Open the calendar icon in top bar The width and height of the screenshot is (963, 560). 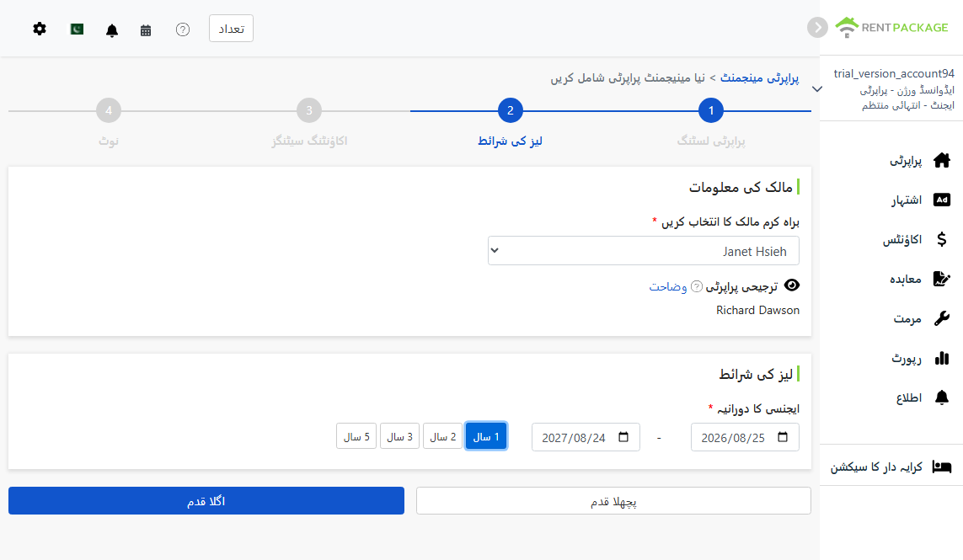[x=146, y=30]
